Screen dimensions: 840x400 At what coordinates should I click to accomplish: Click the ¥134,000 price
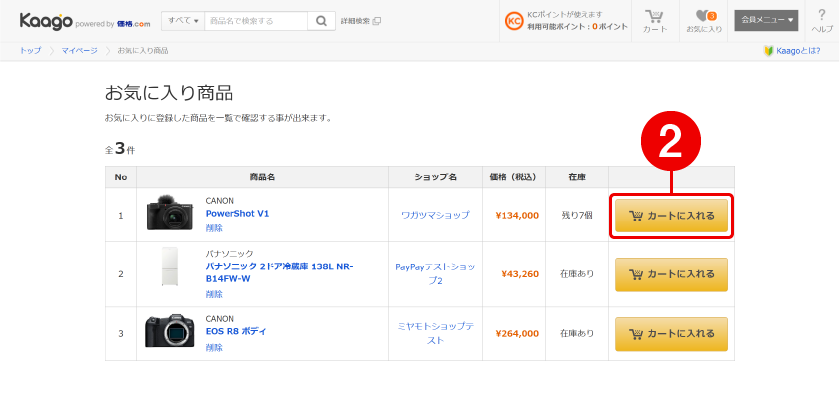tap(517, 216)
